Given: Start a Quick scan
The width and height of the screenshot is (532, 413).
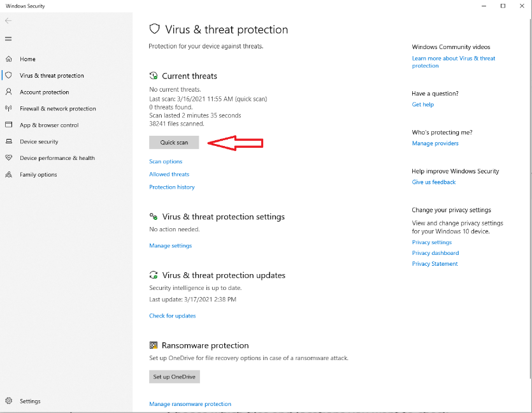Looking at the screenshot, I should coord(174,143).
